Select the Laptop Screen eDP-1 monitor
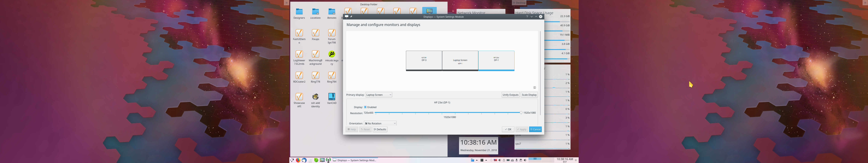The image size is (868, 163). [460, 61]
